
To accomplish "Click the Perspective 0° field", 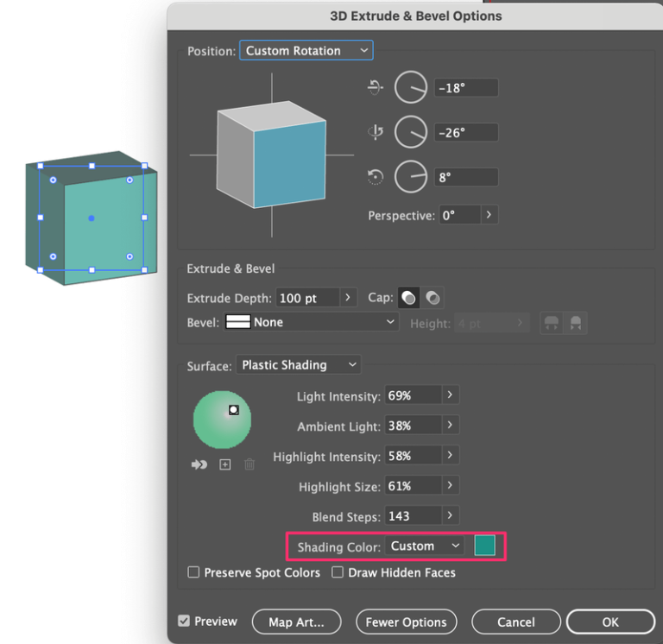I will [x=459, y=215].
